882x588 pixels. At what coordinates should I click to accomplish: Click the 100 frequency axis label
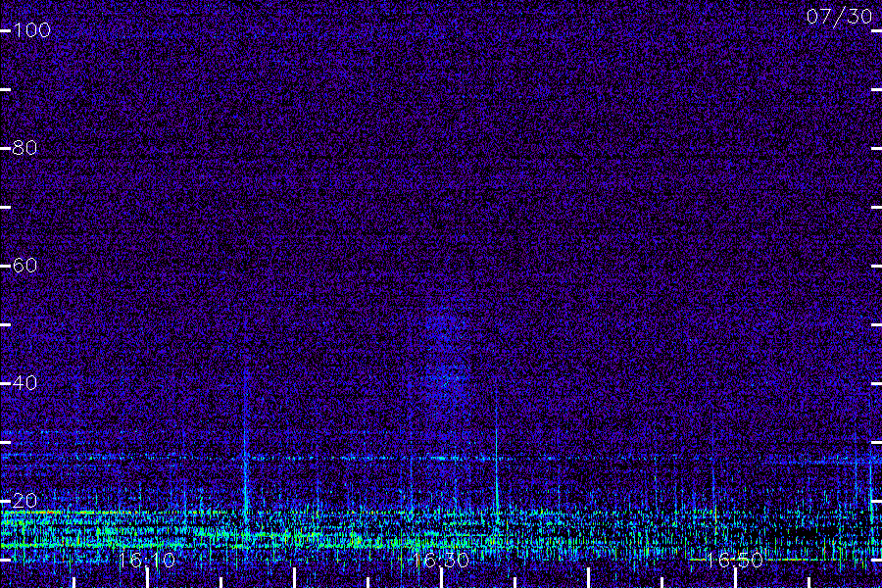[31, 29]
